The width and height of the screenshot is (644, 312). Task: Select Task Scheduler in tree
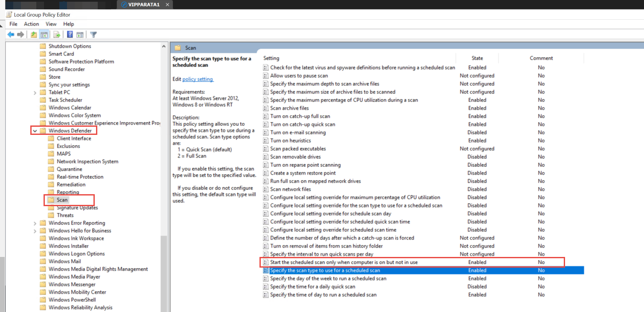[65, 100]
